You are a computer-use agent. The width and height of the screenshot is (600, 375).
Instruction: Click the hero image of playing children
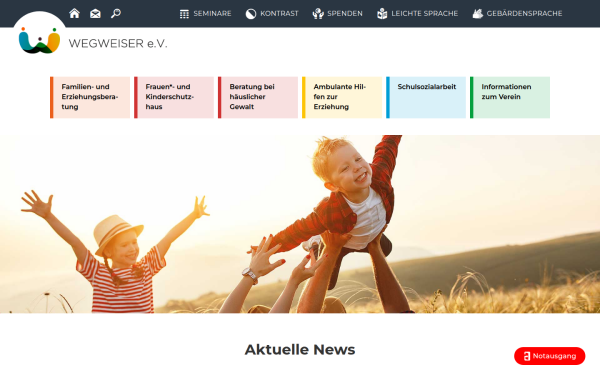300,224
